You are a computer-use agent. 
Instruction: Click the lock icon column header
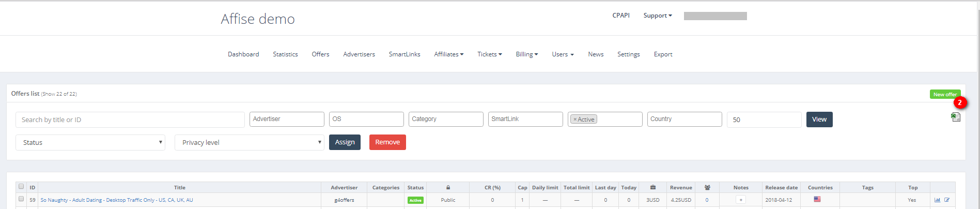[x=448, y=187]
